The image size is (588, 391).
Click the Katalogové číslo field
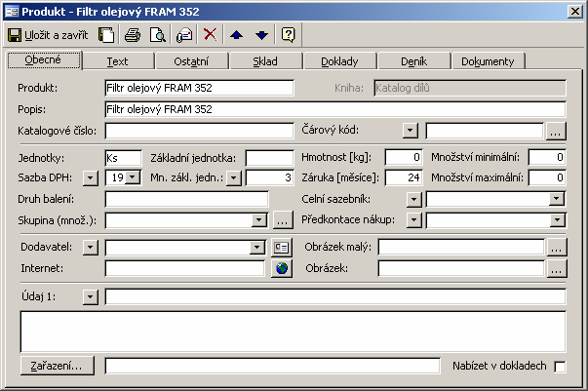pos(200,131)
